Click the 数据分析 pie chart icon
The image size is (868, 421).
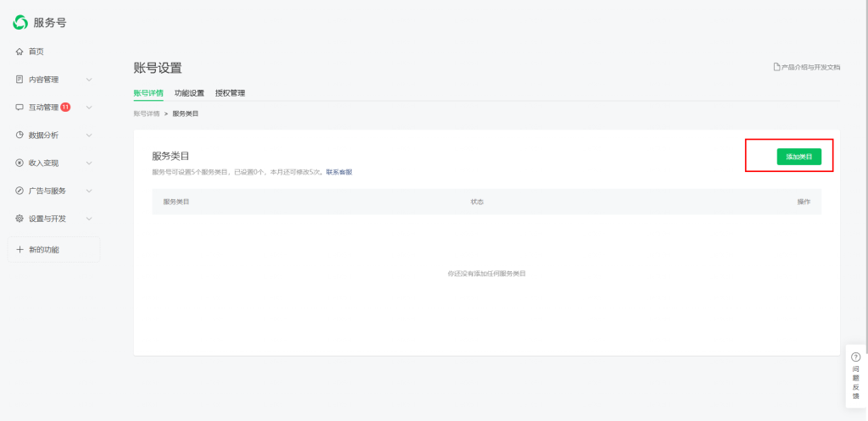(x=19, y=135)
